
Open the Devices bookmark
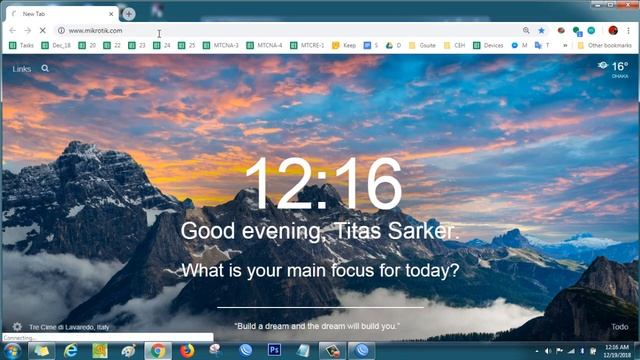point(488,45)
